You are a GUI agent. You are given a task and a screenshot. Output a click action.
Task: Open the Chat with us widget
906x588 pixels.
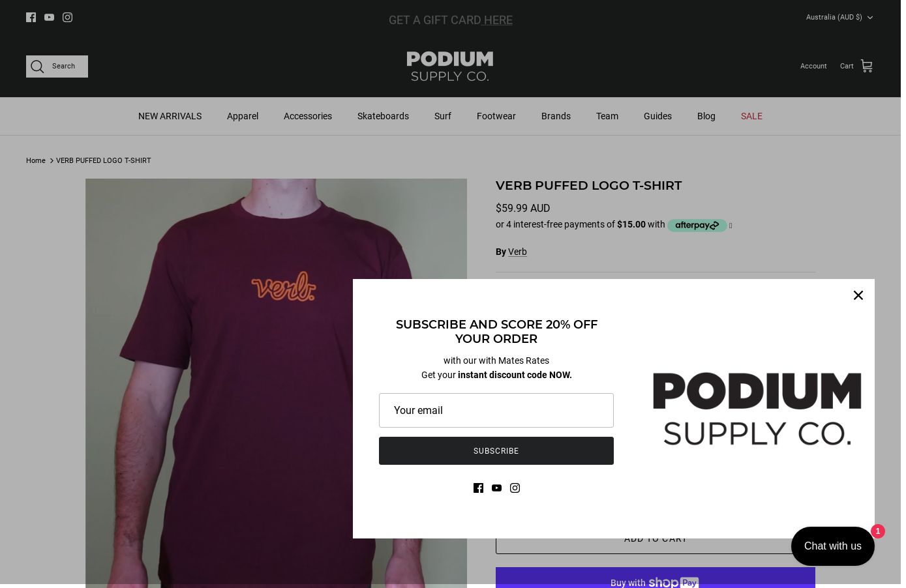pyautogui.click(x=833, y=546)
